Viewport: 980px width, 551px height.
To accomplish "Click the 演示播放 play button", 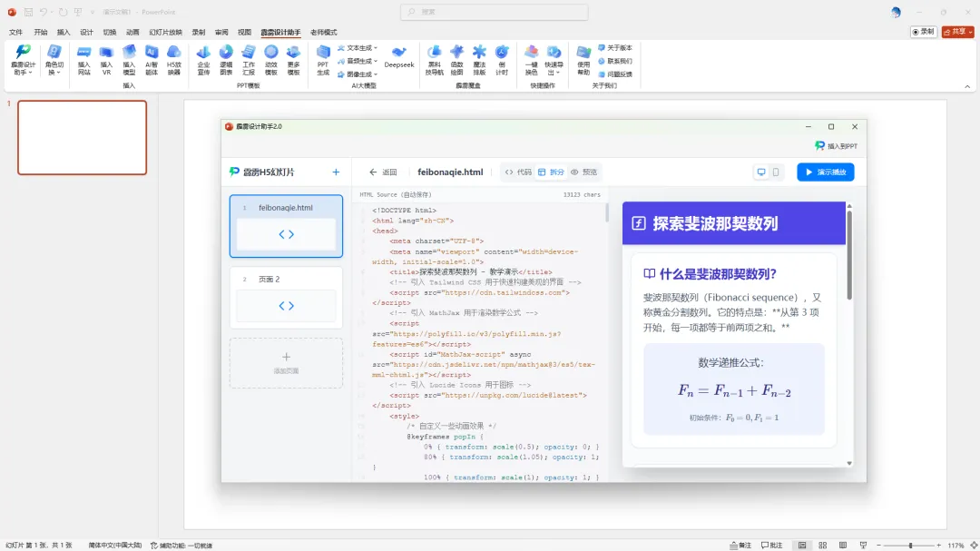I will (x=826, y=172).
